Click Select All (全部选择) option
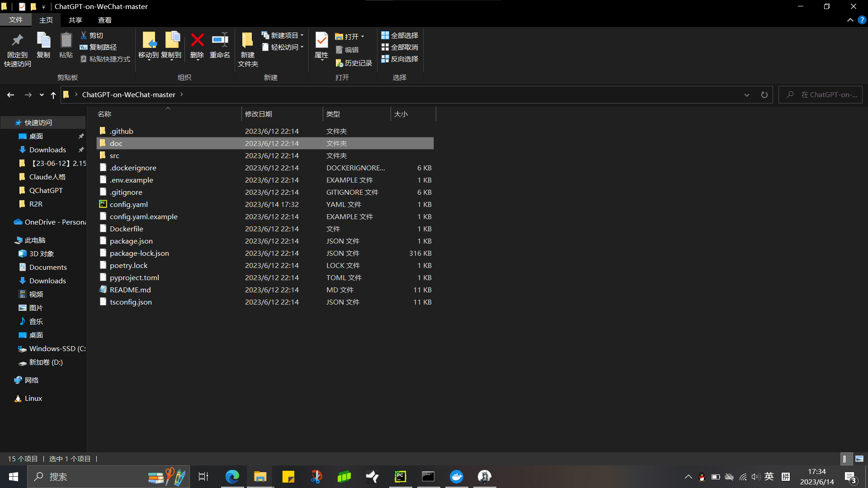 (x=400, y=35)
